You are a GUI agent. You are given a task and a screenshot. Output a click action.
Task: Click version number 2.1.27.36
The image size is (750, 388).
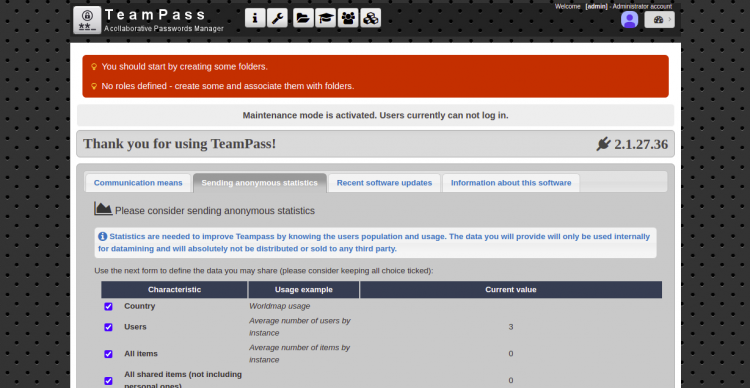point(641,144)
